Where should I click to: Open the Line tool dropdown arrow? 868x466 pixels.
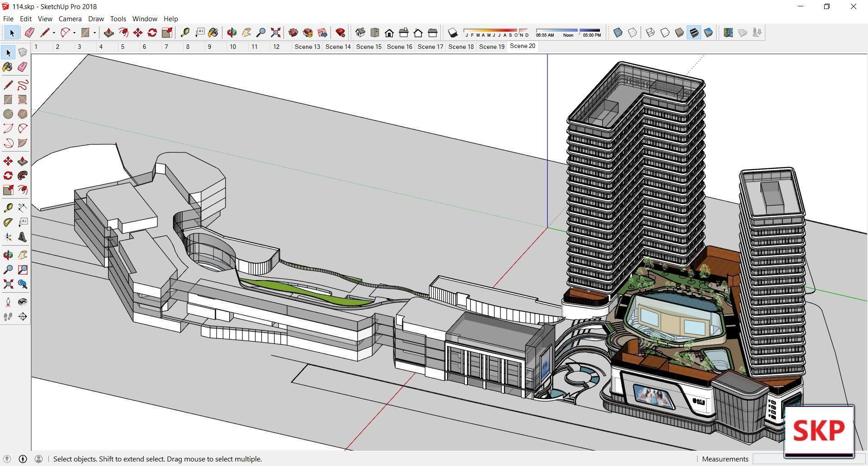click(54, 33)
